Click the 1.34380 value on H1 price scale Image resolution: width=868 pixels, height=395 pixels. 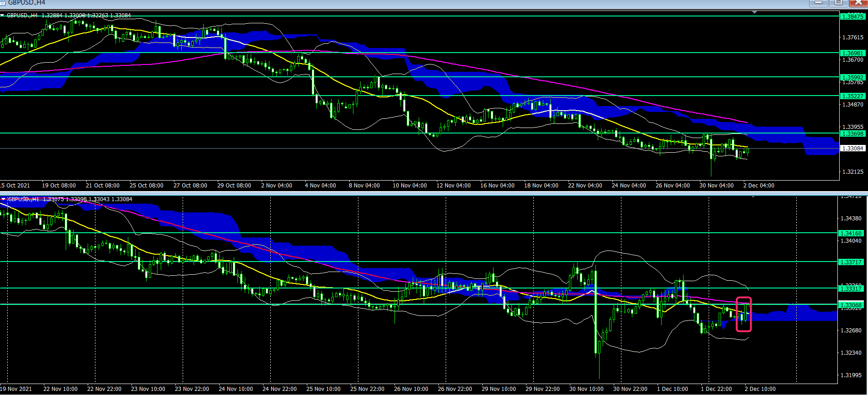coord(851,219)
